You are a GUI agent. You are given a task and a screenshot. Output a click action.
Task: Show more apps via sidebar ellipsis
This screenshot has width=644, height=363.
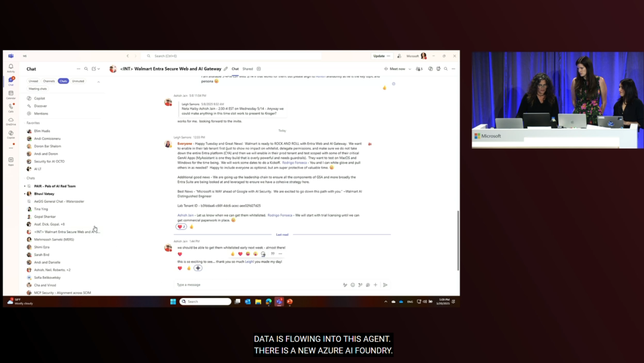point(11,148)
